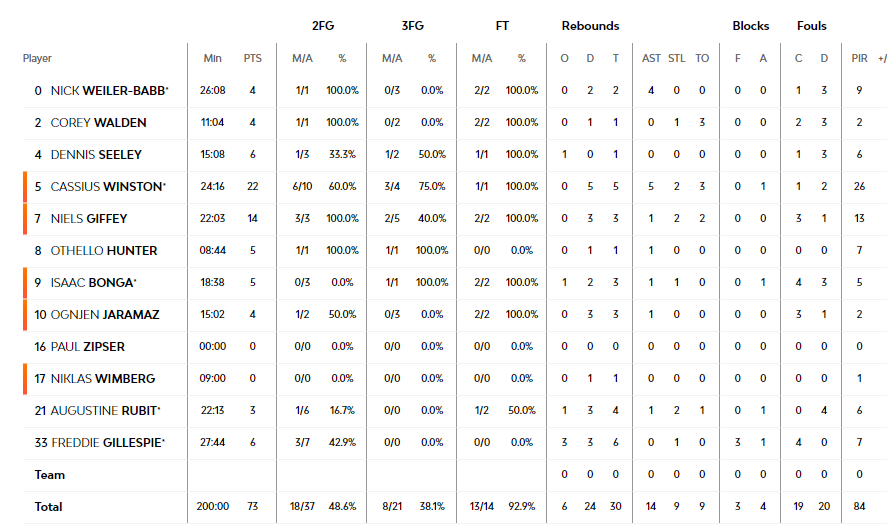
Task: Click the AST column header
Action: 651,58
